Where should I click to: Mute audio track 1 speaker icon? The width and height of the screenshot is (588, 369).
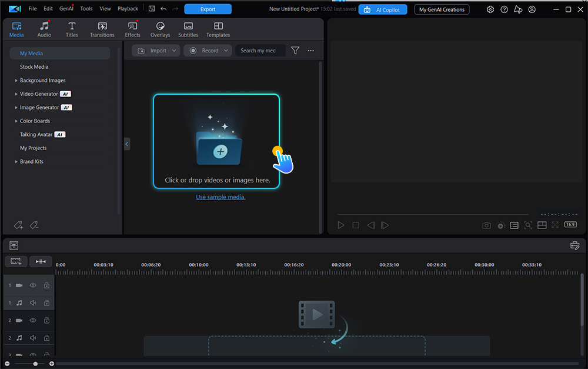click(34, 302)
